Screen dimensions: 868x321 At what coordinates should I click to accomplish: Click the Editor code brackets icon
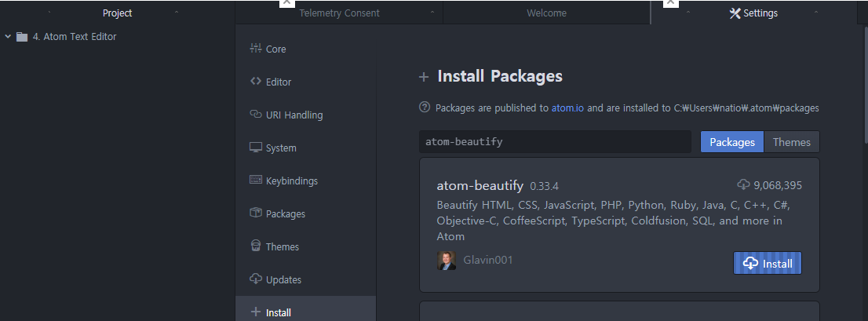coord(255,82)
